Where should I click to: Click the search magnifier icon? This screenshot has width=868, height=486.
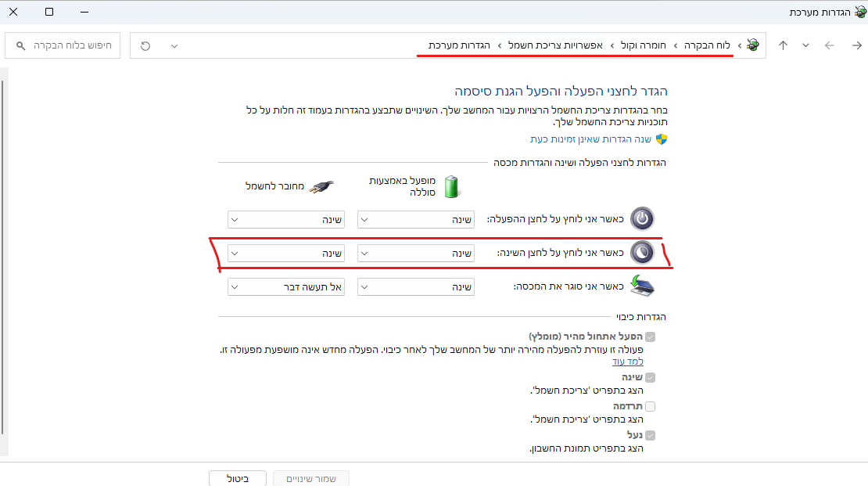[20, 45]
